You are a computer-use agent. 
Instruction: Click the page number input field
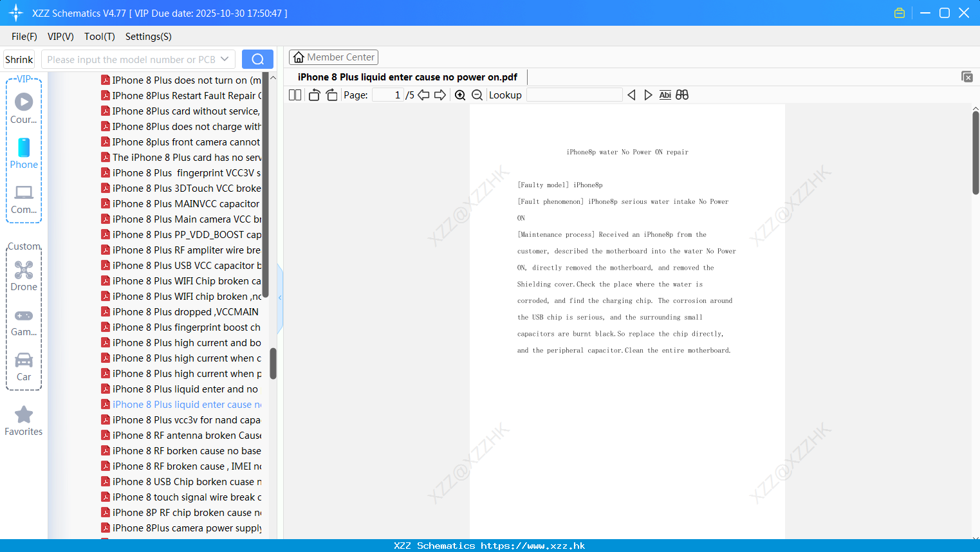388,95
